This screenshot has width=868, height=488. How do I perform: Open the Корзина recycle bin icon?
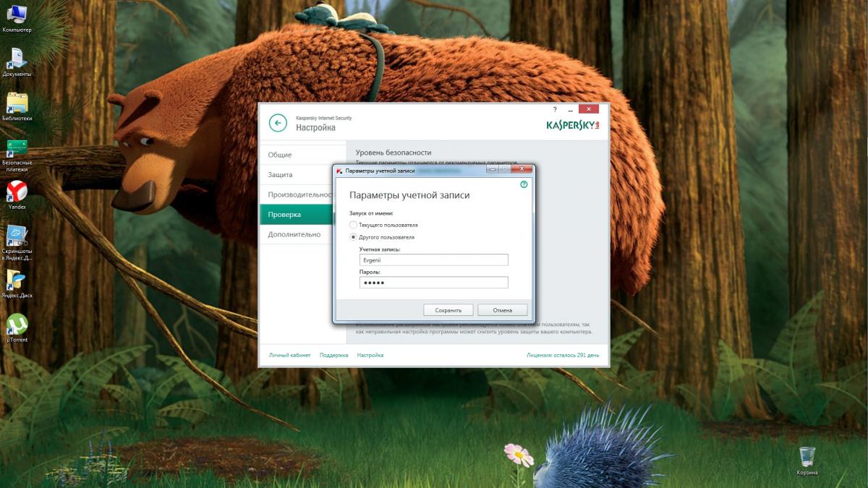807,461
